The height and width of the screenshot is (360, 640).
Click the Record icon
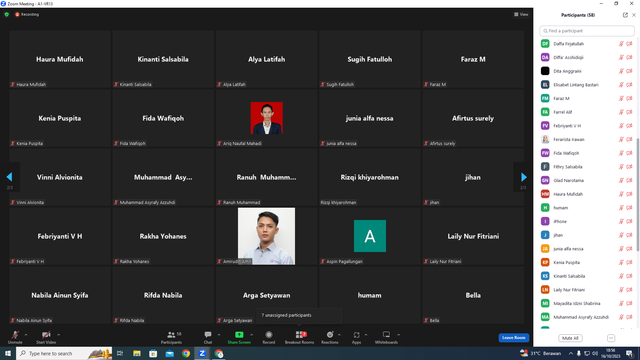(x=269, y=335)
